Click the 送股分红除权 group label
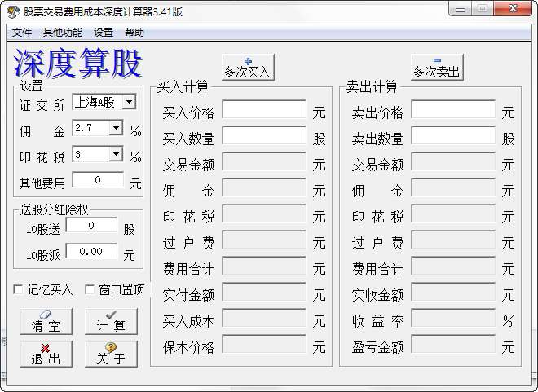Screen dimensions: 538x392 coord(55,209)
